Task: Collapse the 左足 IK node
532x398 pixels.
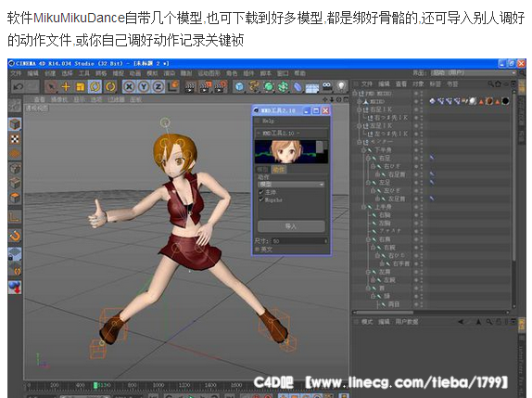Action: tap(359, 125)
